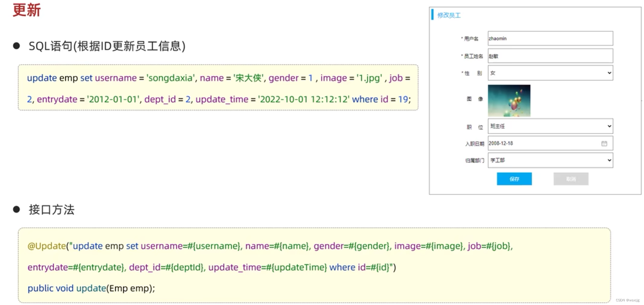Click #{image} placeholder in annotation
Screen dimensions: 644x305
444,246
